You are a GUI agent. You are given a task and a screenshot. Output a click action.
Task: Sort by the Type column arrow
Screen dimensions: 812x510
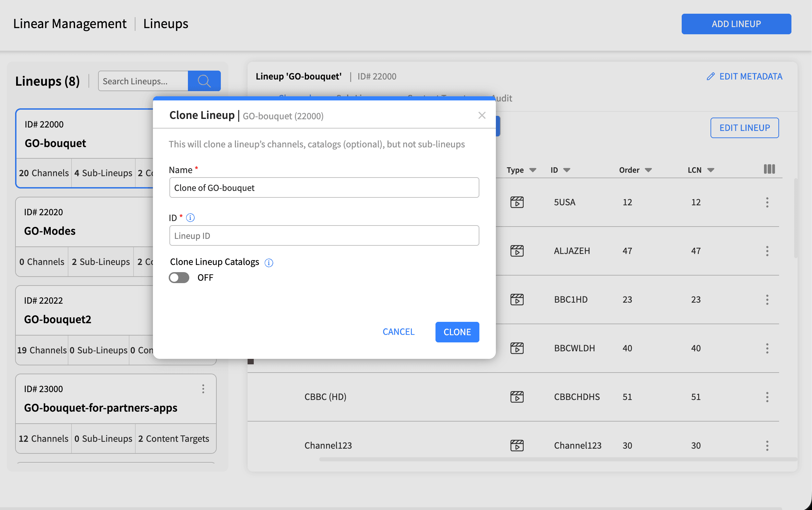(533, 170)
